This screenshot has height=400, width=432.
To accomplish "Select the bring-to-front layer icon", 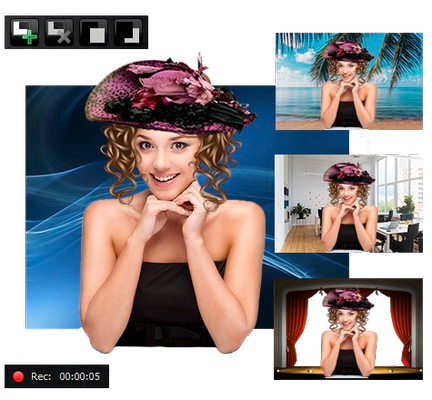I will point(93,32).
